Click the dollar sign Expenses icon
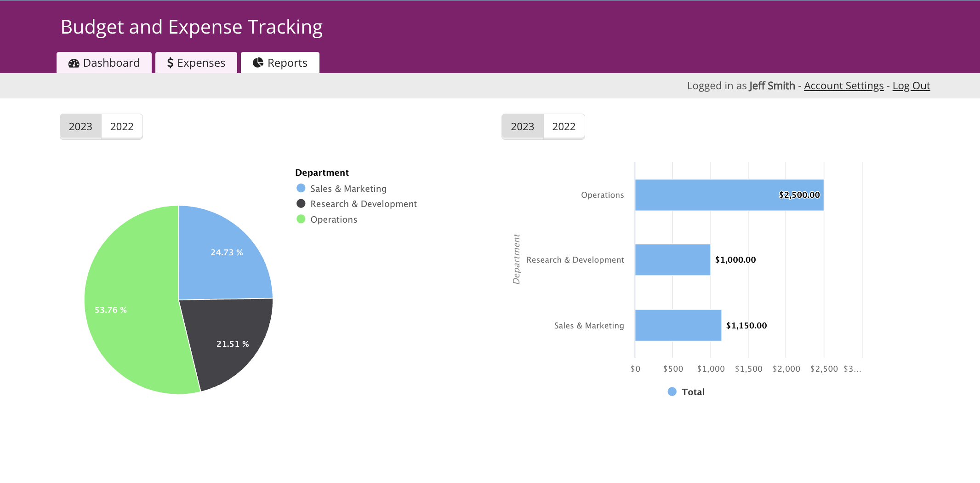 pos(170,63)
